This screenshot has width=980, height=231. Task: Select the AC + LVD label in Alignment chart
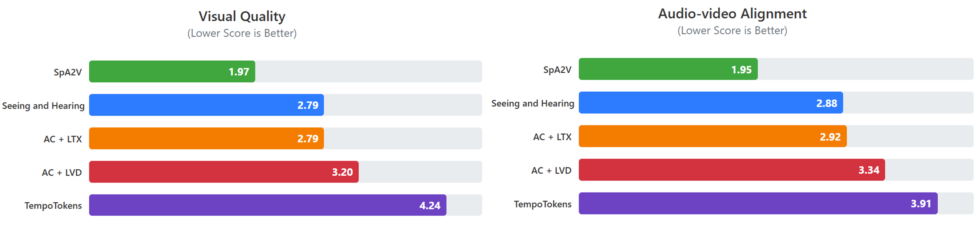pyautogui.click(x=551, y=170)
